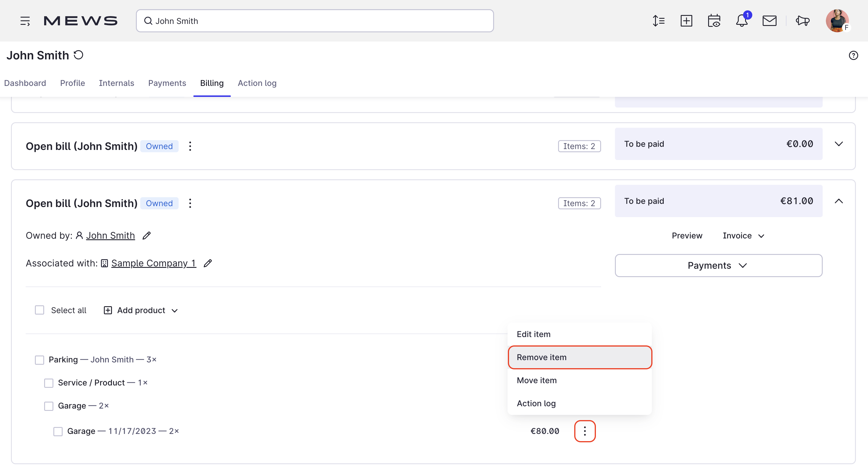Expand the Payments dropdown button
Screen dimensions: 868x474
coord(718,266)
